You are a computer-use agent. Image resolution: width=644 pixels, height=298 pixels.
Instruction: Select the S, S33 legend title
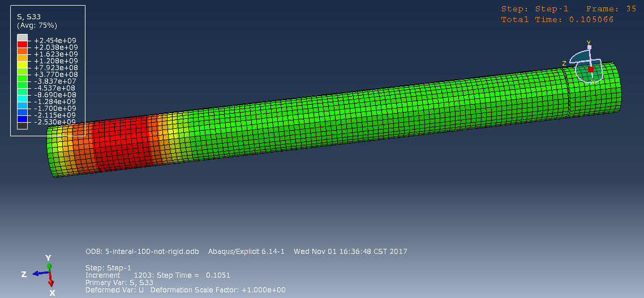[x=29, y=17]
